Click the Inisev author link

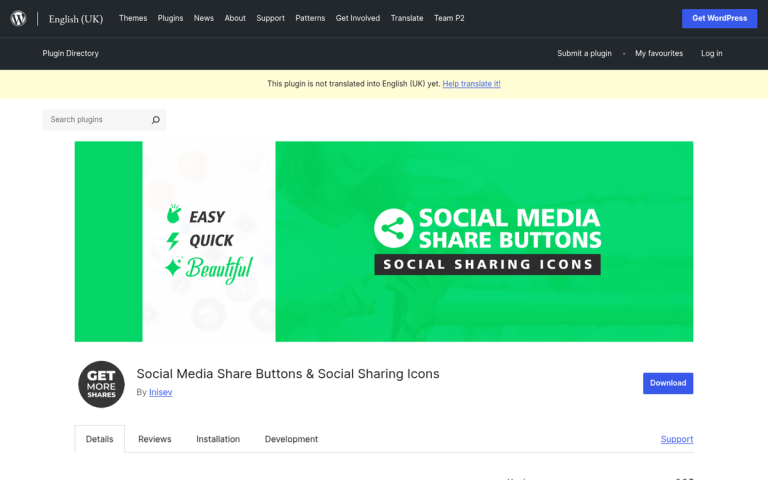click(161, 392)
